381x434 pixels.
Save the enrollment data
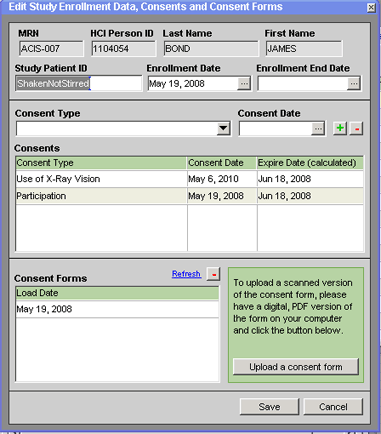pos(269,407)
